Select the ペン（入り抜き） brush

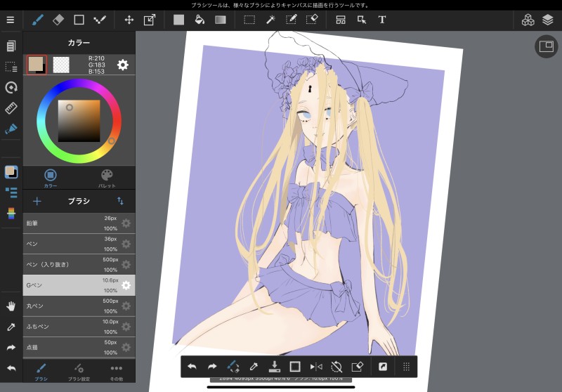(79, 265)
